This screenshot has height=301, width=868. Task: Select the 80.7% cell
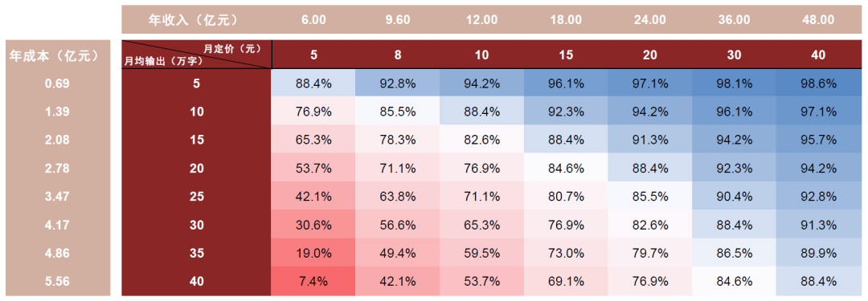(x=566, y=197)
